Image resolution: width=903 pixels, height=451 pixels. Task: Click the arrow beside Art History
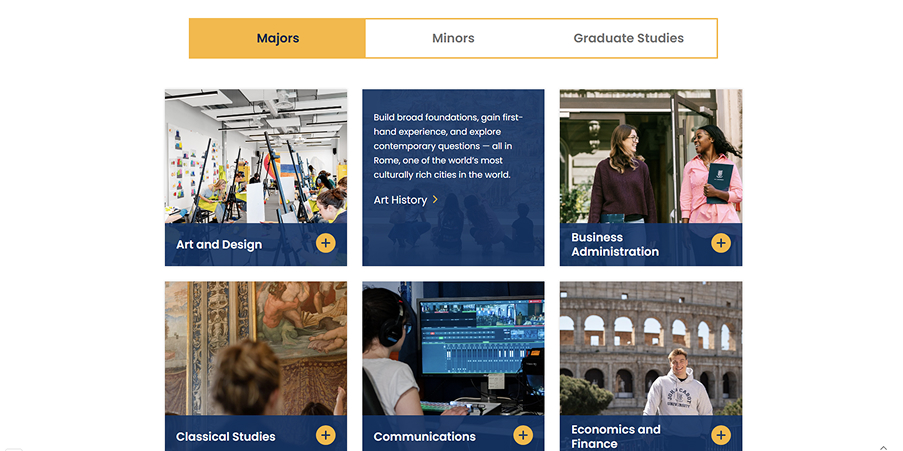pyautogui.click(x=435, y=200)
